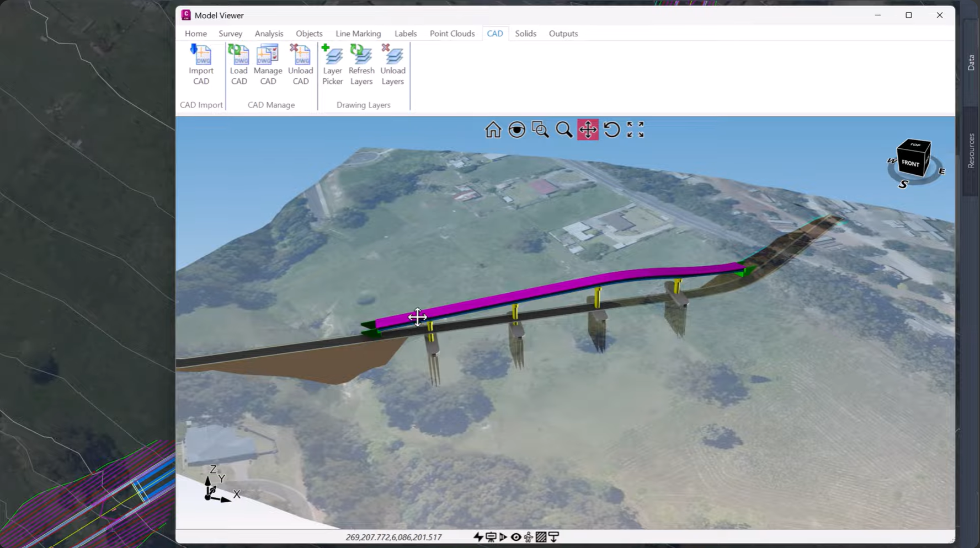Select the status bar play icon
Viewport: 980px width, 548px height.
click(503, 537)
